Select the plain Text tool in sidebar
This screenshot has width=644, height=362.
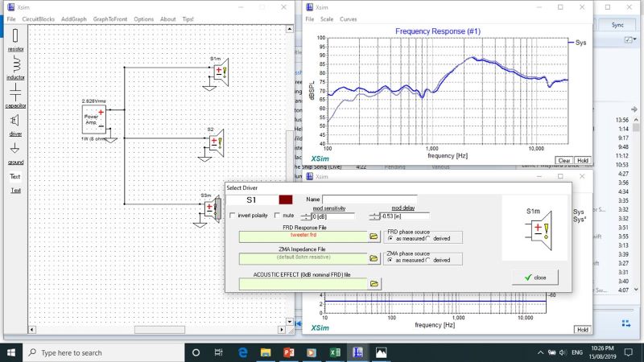[15, 176]
